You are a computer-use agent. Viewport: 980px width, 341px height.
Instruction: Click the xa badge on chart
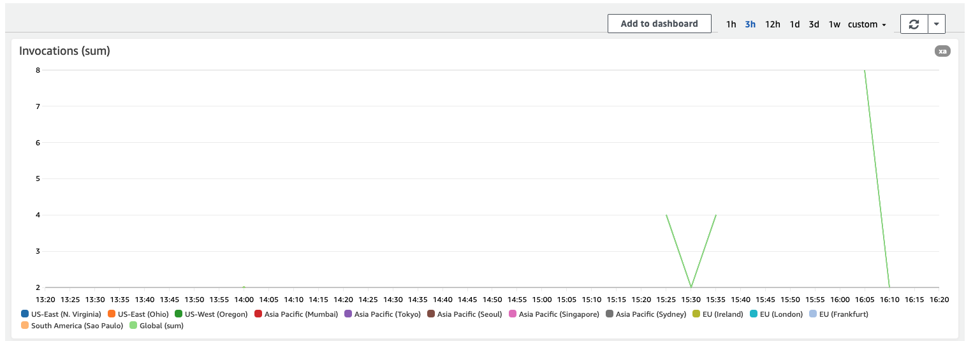pyautogui.click(x=942, y=51)
